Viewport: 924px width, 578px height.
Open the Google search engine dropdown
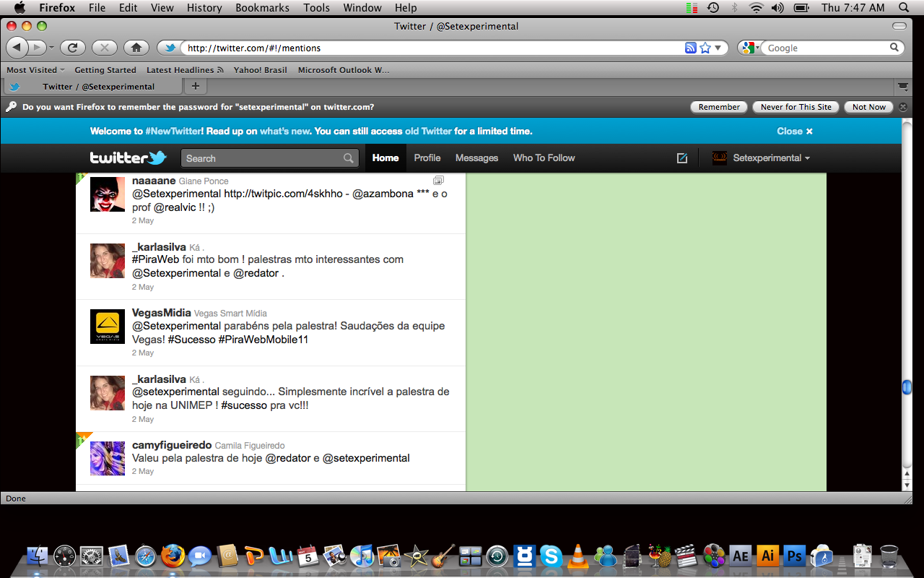point(751,48)
